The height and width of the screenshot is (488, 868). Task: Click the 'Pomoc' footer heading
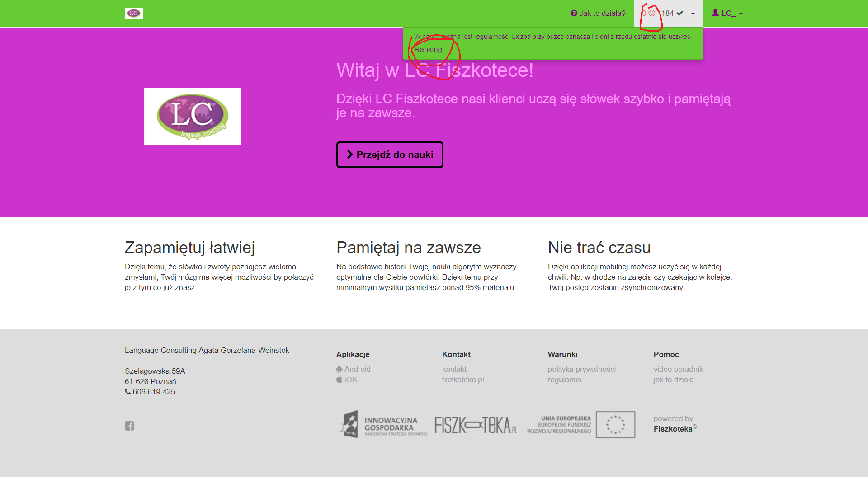click(666, 355)
